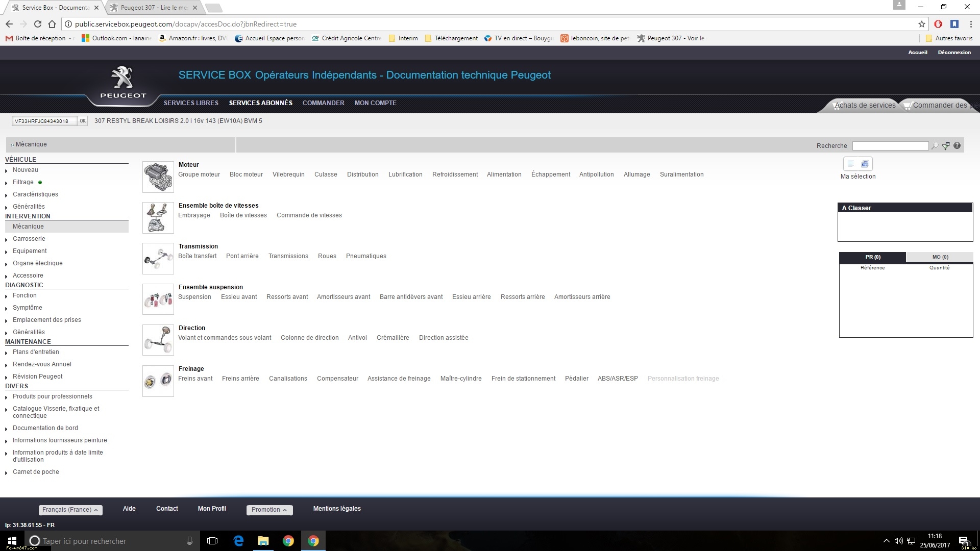Switch to the MO (0) tab

tap(940, 257)
